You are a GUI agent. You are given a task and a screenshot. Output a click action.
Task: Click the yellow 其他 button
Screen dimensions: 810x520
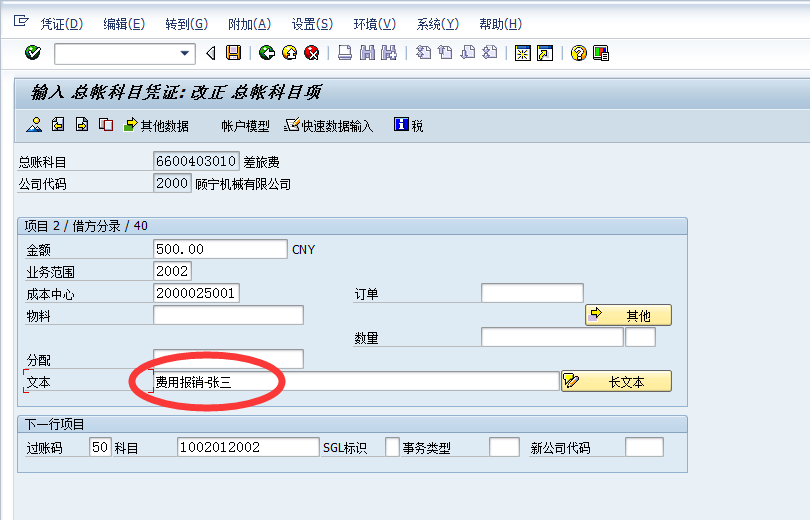point(628,315)
